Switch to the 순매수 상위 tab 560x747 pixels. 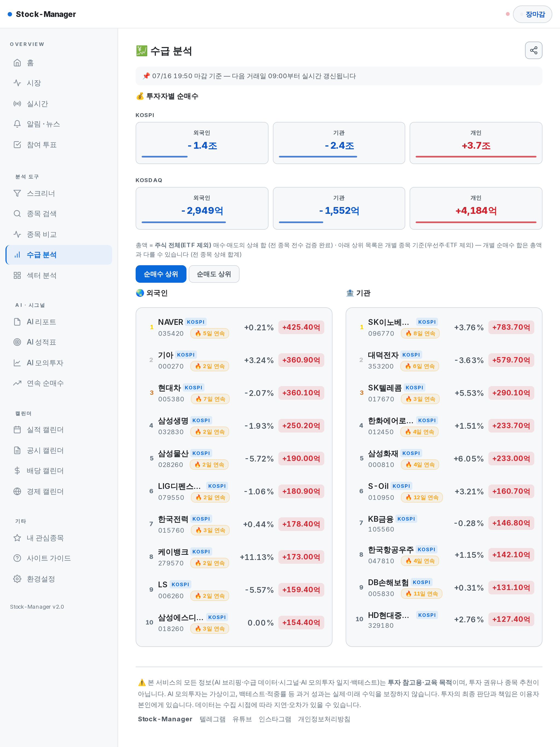[161, 274]
